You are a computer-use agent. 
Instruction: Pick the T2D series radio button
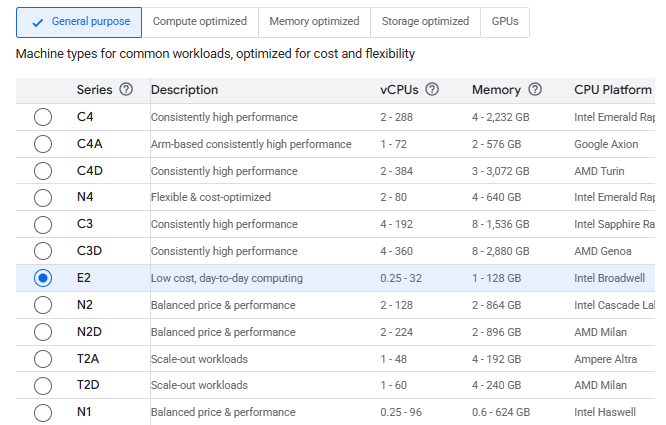tap(43, 385)
